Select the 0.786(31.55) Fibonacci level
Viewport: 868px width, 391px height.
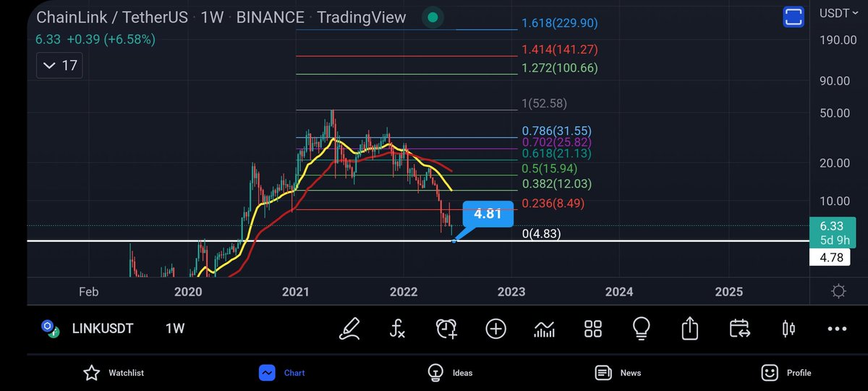click(x=556, y=132)
